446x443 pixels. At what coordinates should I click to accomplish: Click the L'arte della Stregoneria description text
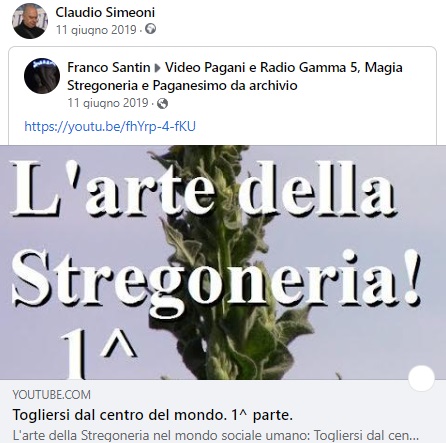[216, 435]
